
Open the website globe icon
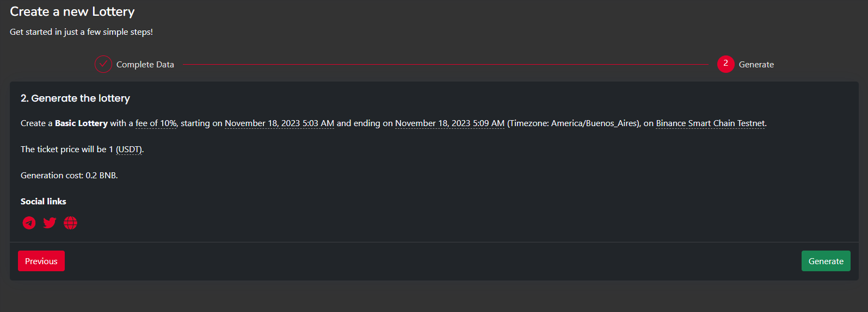[70, 223]
